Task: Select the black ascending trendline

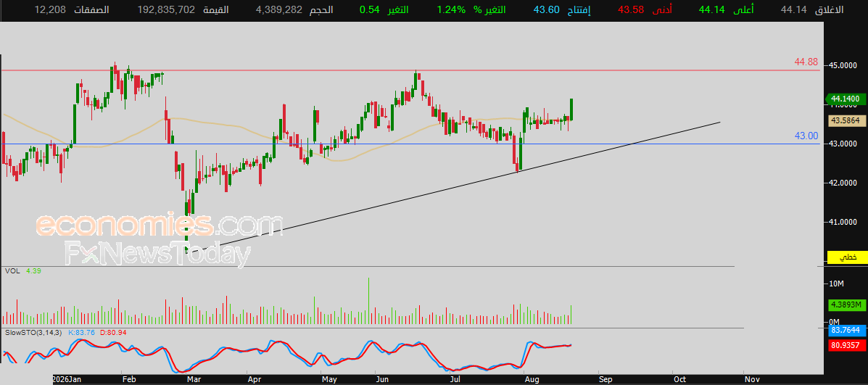Action: click(452, 187)
